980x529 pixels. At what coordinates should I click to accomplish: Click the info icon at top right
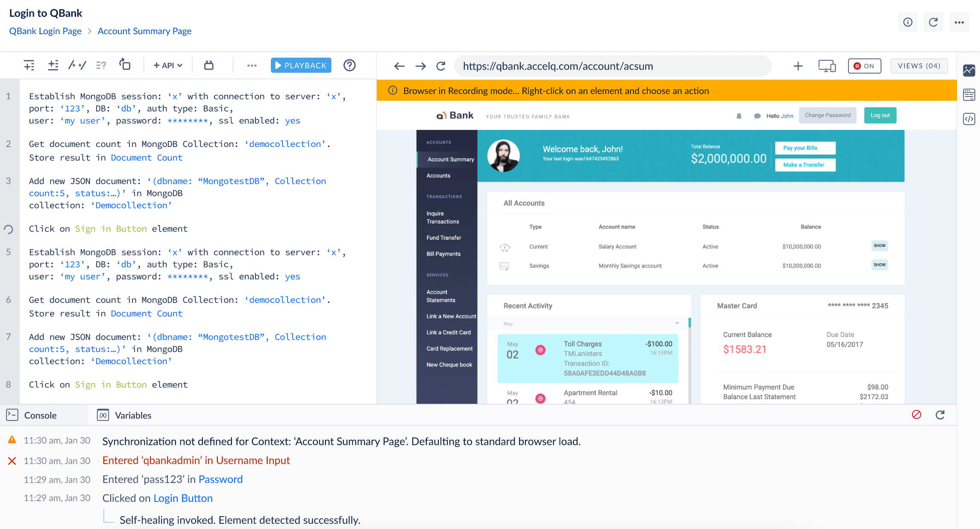[908, 22]
